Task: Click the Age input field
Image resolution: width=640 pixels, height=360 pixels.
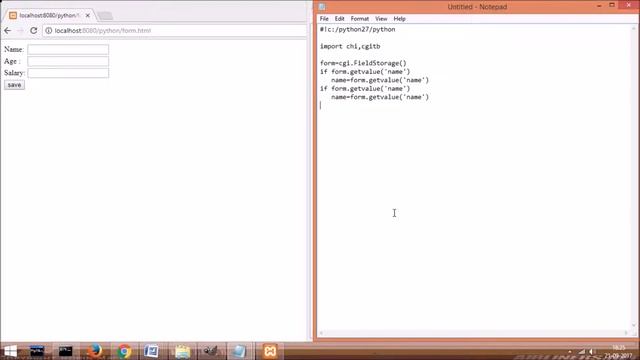Action: pos(68,61)
